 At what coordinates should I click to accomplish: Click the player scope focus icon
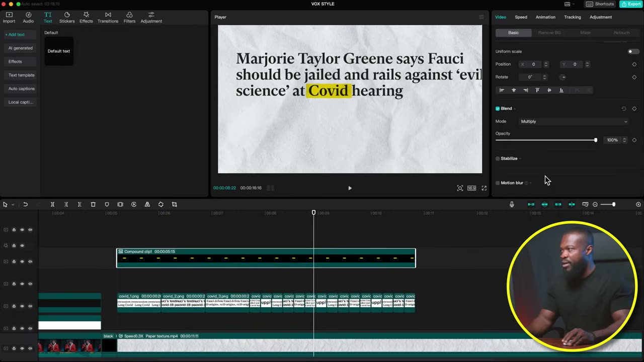tap(460, 188)
